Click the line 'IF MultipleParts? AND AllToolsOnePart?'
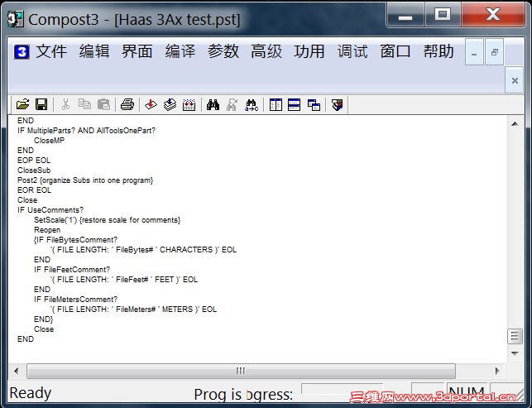 [x=86, y=130]
